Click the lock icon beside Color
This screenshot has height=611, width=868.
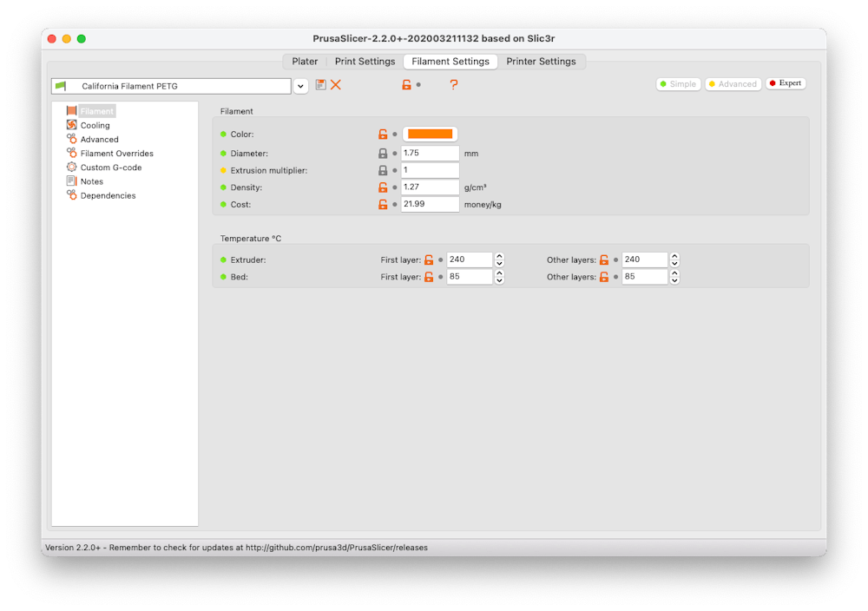click(x=383, y=134)
